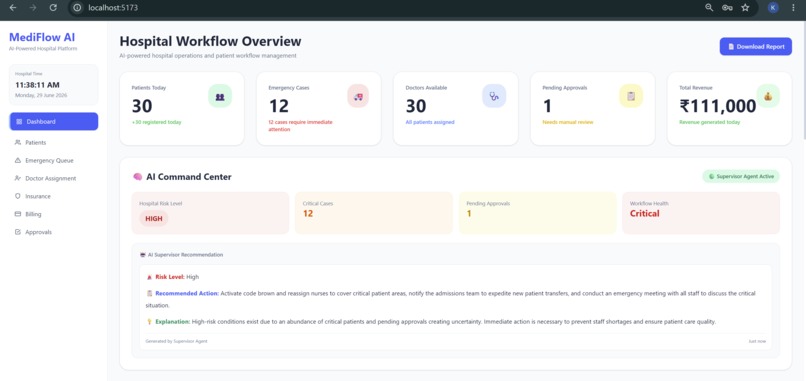
Task: Click the password key icon
Action: [x=727, y=8]
